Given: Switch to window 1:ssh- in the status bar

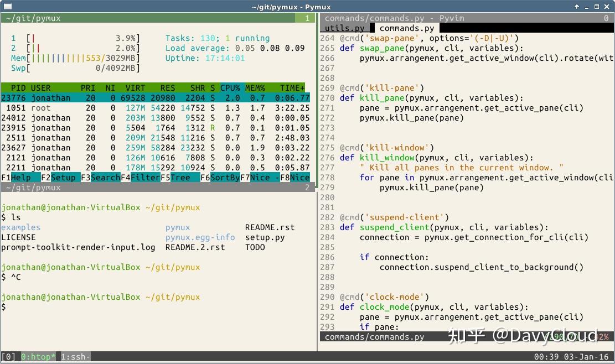Looking at the screenshot, I should pos(75,357).
